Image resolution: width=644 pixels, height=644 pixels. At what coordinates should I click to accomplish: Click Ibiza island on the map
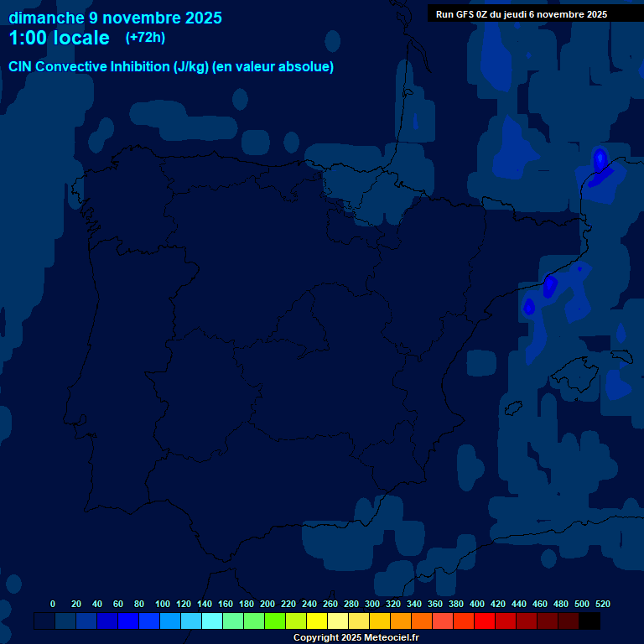point(513,408)
